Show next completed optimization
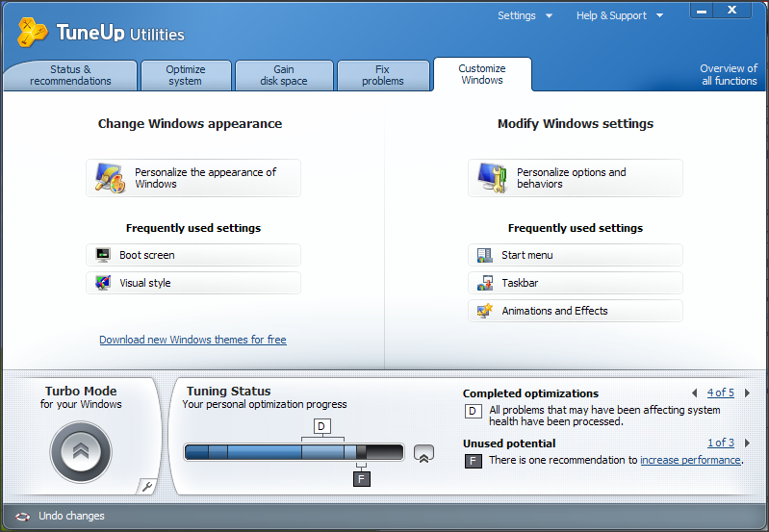The width and height of the screenshot is (769, 532). [747, 393]
